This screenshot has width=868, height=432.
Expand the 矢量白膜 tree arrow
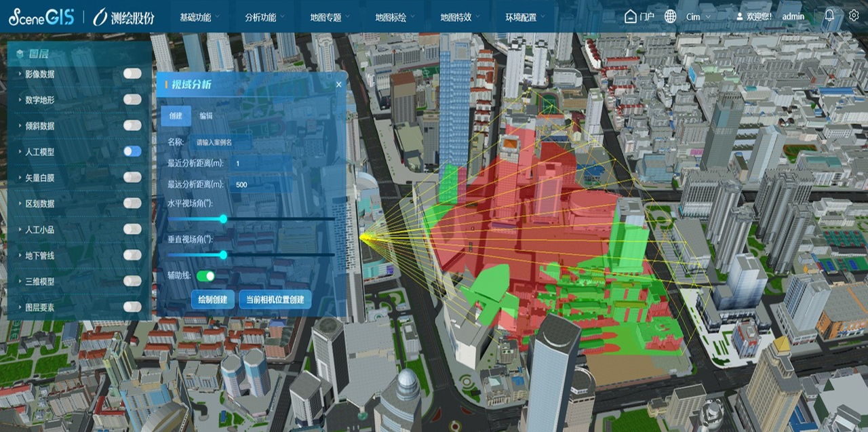[20, 178]
